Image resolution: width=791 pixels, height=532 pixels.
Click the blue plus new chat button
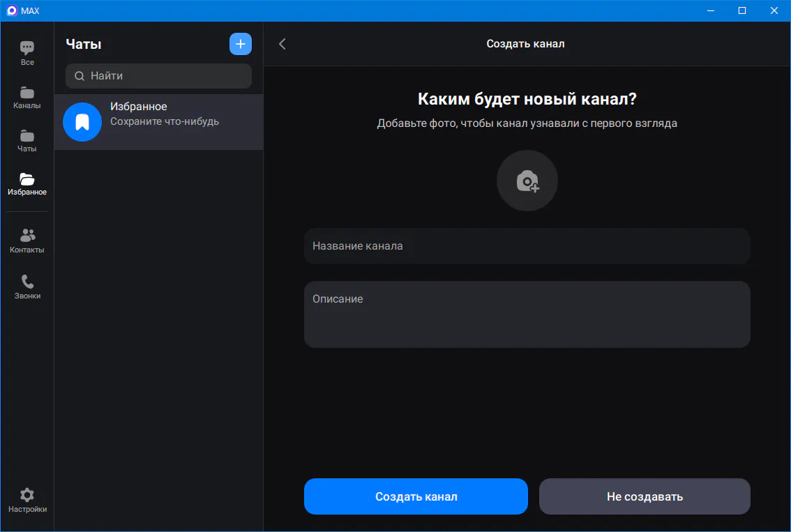pos(241,44)
